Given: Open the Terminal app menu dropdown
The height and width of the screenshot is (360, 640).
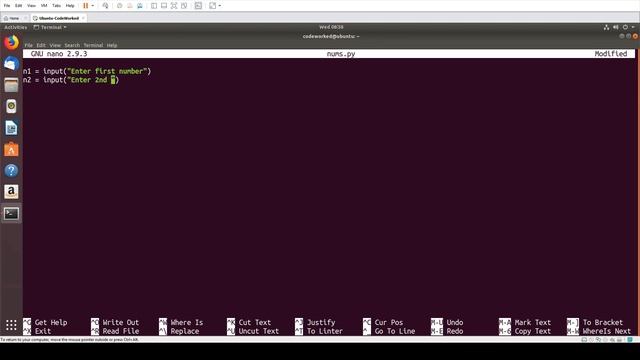Looking at the screenshot, I should [50, 27].
